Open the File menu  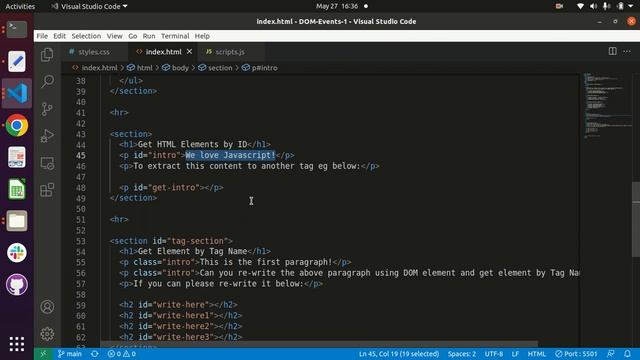[x=42, y=36]
